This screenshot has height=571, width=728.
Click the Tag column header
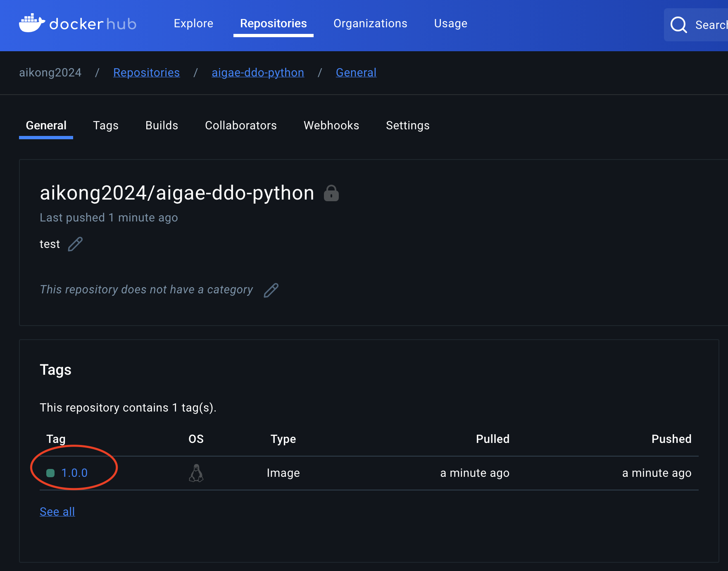pos(56,439)
